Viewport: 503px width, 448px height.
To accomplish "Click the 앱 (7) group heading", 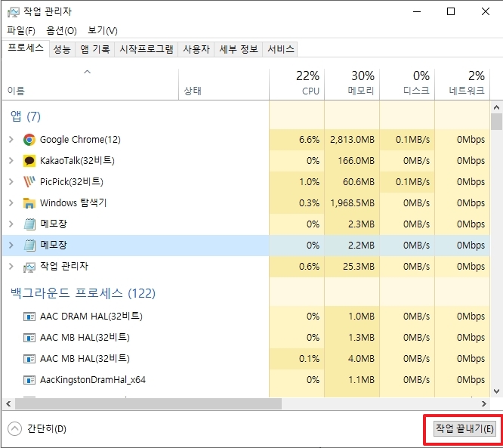I will pyautogui.click(x=26, y=116).
